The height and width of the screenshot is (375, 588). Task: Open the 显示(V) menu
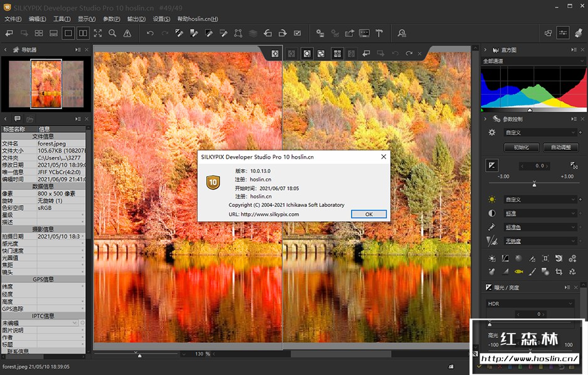coord(87,19)
